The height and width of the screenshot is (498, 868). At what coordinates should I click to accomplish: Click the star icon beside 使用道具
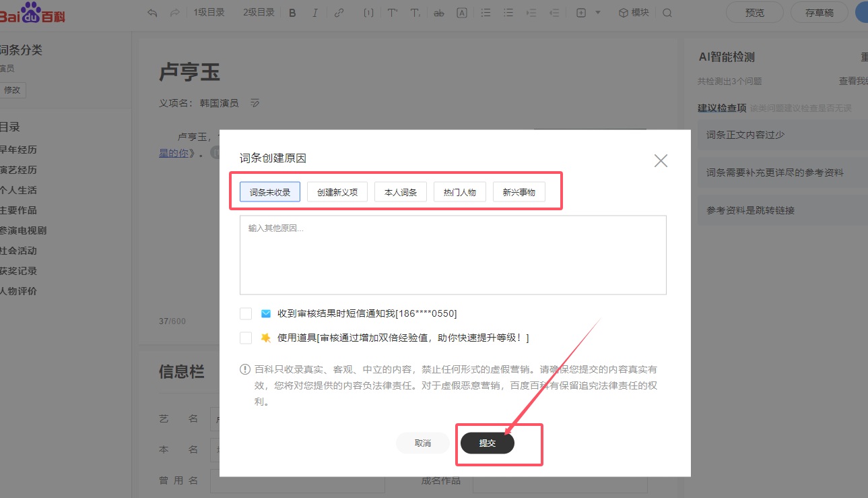[x=265, y=338]
